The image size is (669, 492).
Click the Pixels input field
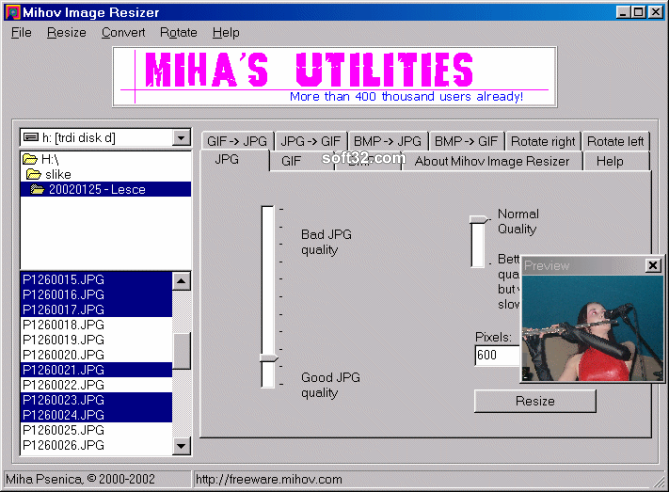(x=498, y=355)
